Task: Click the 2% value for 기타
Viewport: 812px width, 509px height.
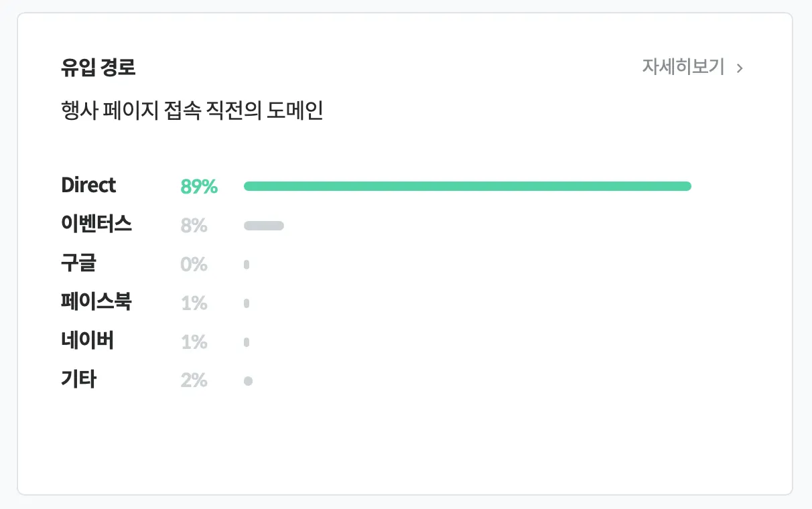Action: 194,381
